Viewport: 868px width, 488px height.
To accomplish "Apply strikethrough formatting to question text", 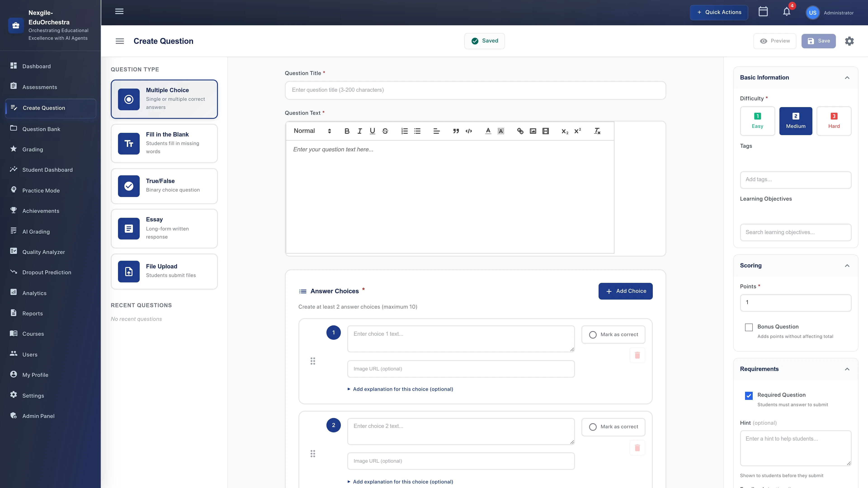I will (x=385, y=131).
